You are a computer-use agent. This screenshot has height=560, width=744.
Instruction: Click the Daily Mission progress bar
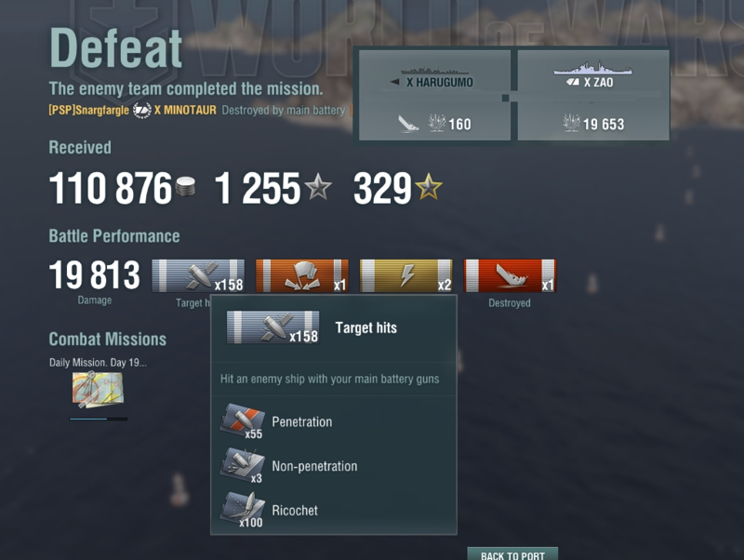pyautogui.click(x=99, y=419)
